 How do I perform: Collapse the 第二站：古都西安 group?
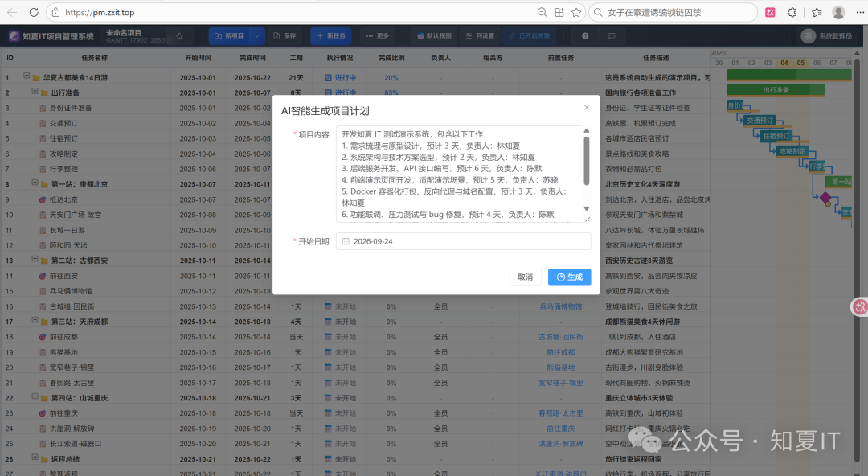(35, 259)
